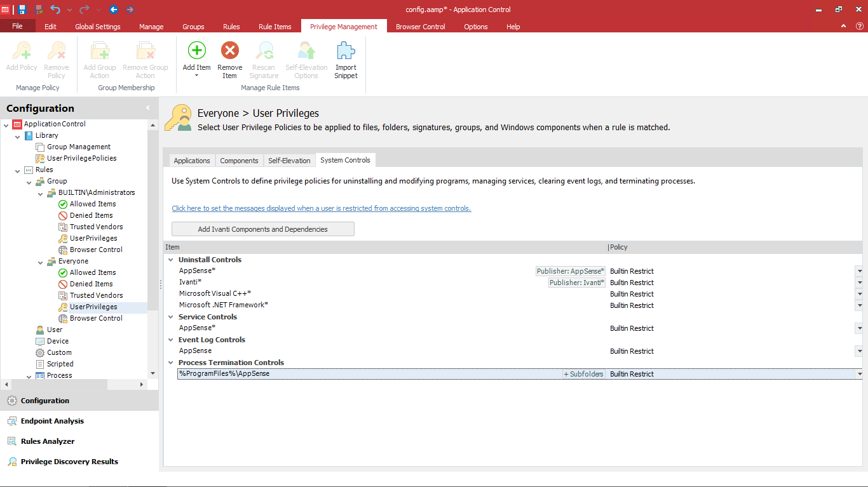
Task: Collapse the BUILTIN\Administrators node
Action: [40, 193]
